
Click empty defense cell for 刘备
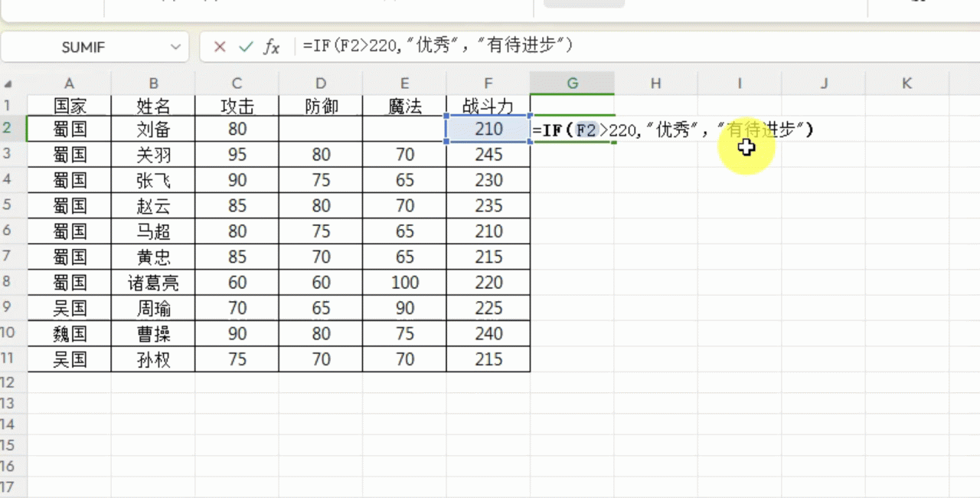click(x=321, y=129)
